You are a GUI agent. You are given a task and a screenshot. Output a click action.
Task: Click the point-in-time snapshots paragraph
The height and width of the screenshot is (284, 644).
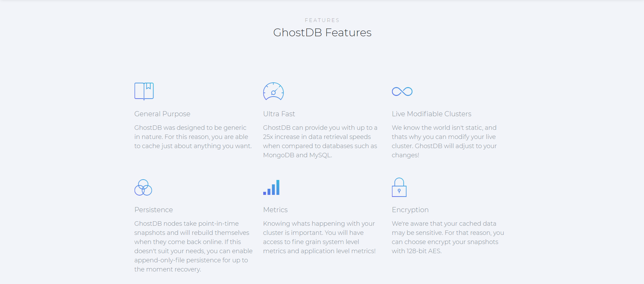(x=193, y=246)
